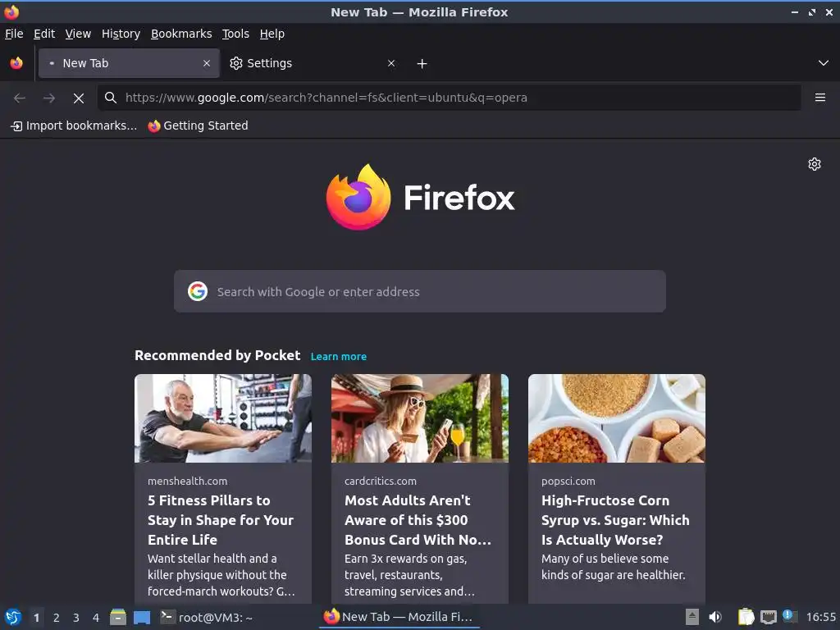The width and height of the screenshot is (840, 630).
Task: Click the Recommended by Pocket heading
Action: coord(217,356)
